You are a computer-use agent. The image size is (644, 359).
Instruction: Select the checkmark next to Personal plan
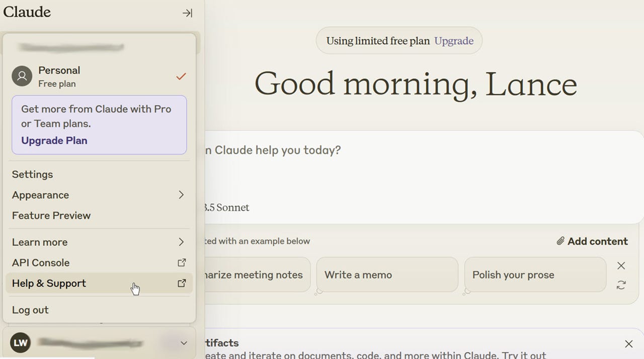pyautogui.click(x=181, y=76)
